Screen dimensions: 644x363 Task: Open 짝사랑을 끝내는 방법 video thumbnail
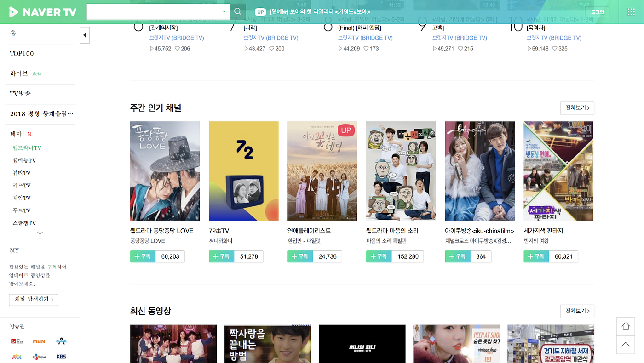268,344
